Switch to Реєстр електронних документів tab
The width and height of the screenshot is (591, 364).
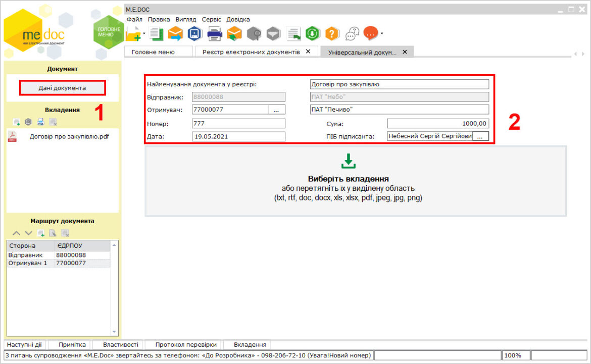(x=251, y=52)
